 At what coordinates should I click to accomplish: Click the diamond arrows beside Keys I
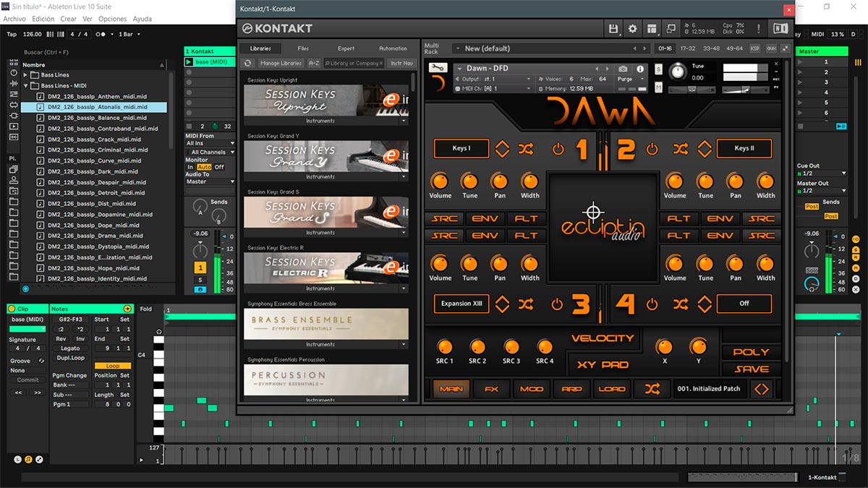point(502,149)
